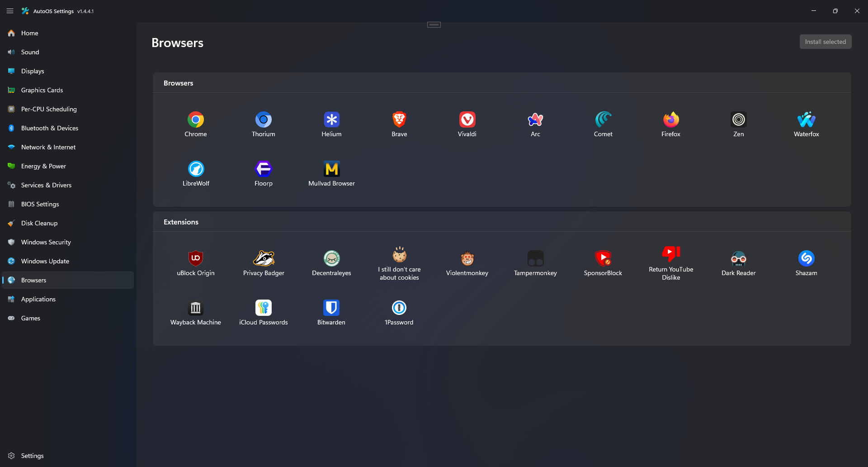This screenshot has width=868, height=467.
Task: Go to Sound settings
Action: (68, 52)
